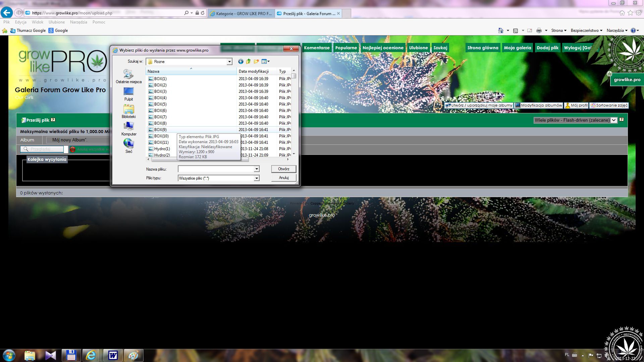This screenshot has width=644, height=362.
Task: Open Word from the taskbar
Action: point(113,355)
